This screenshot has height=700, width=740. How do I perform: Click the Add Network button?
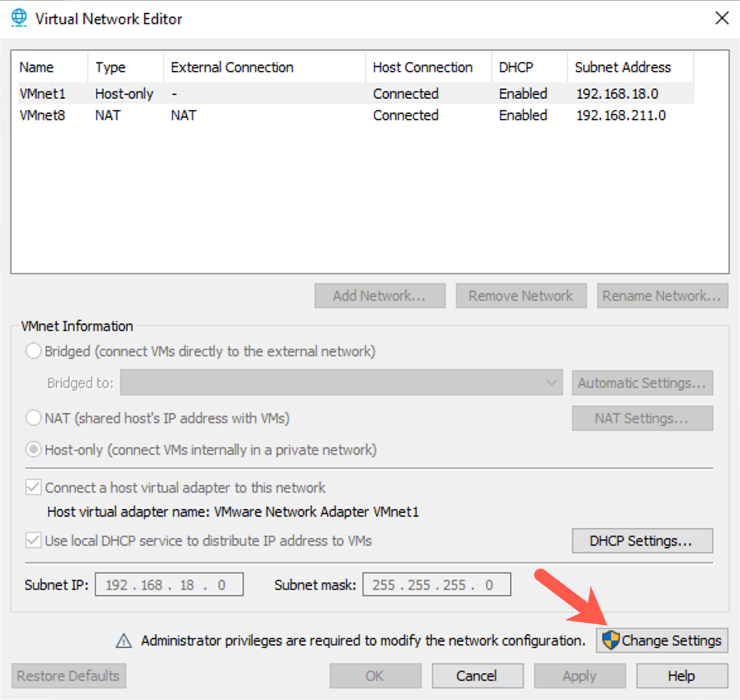(379, 296)
